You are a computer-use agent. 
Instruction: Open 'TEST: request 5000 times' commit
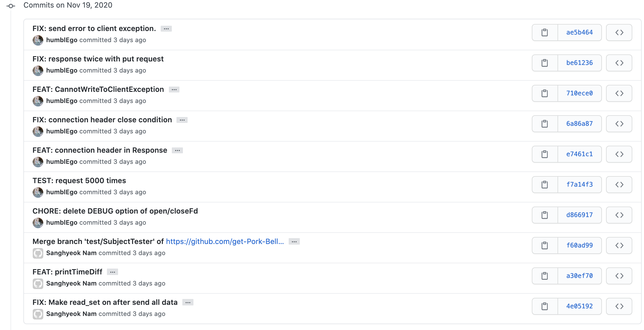pos(79,181)
